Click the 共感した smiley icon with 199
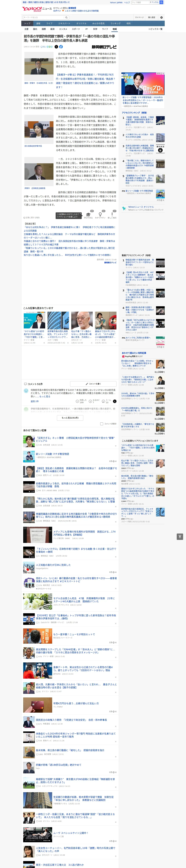186x868 pixels. tap(77, 401)
